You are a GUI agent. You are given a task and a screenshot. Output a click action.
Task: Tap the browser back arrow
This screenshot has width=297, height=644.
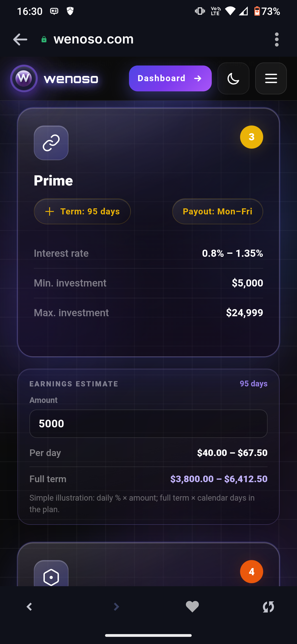click(20, 39)
